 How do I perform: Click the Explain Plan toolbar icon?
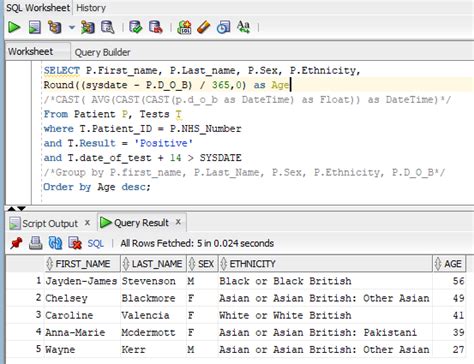(55, 27)
